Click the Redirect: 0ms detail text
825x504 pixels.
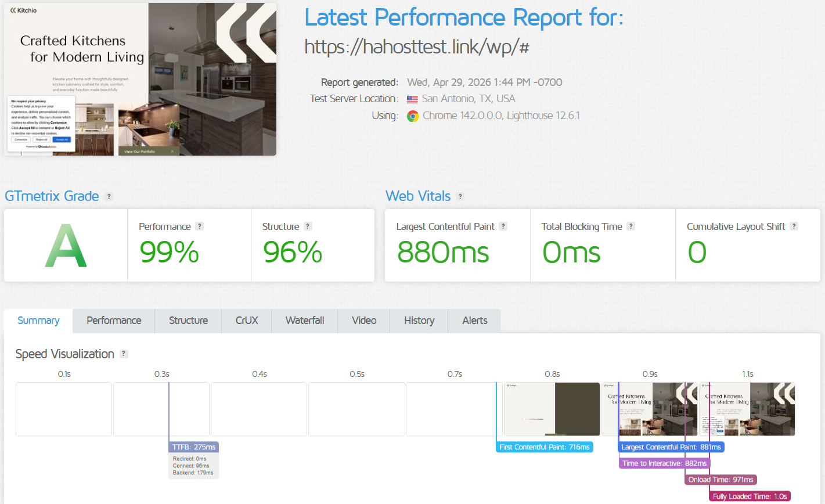pos(189,459)
